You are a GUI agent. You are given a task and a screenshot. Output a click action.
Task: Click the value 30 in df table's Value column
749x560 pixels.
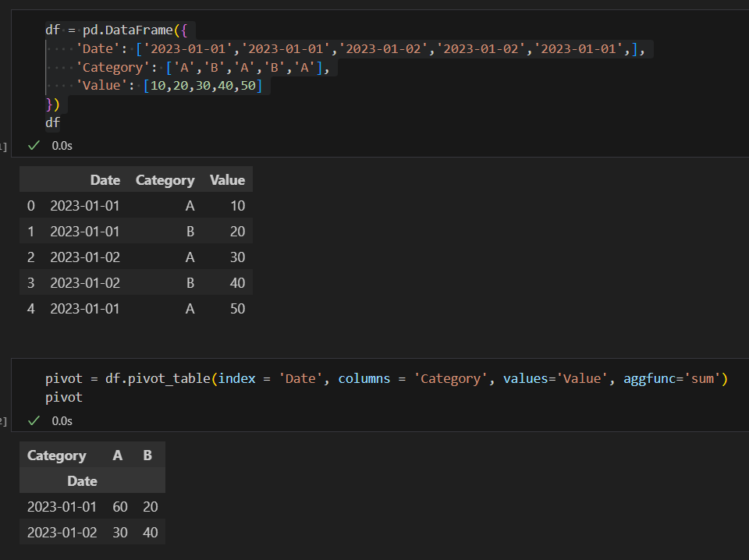click(237, 257)
